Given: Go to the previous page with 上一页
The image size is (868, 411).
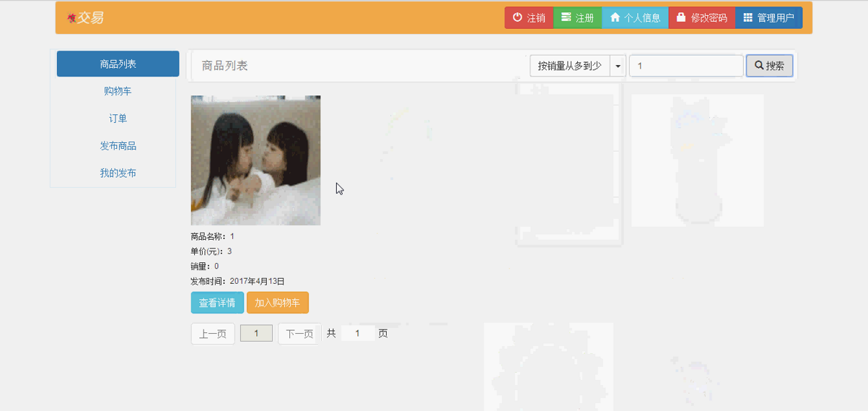Looking at the screenshot, I should (x=213, y=334).
